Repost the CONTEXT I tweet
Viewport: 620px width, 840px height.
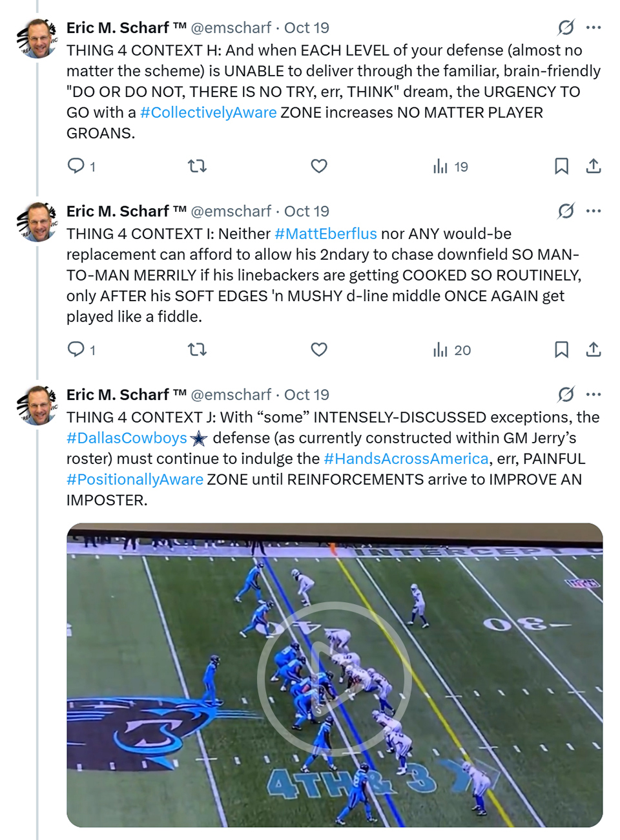197,350
